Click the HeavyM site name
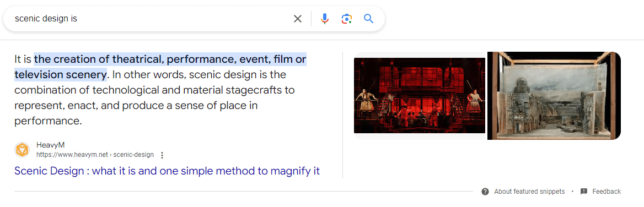 pyautogui.click(x=50, y=145)
